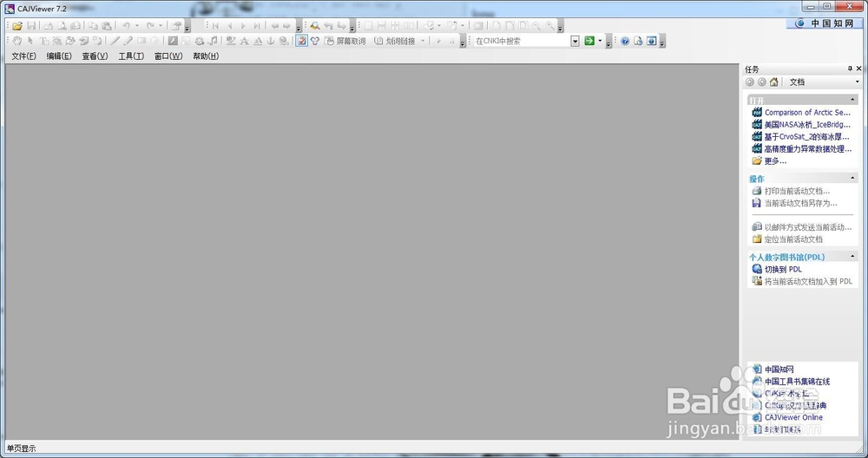Select the straight line drawing tool

(x=115, y=41)
